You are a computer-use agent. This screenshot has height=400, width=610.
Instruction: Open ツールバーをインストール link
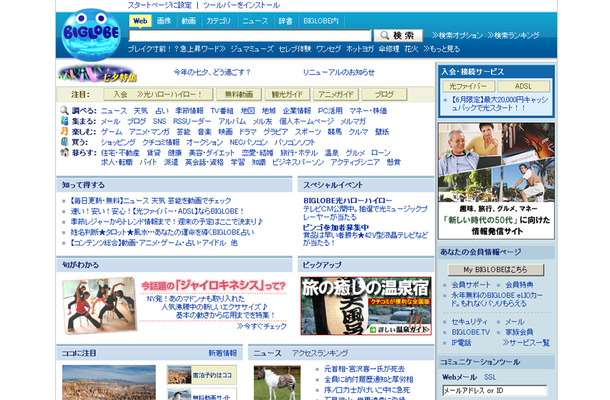[241, 5]
